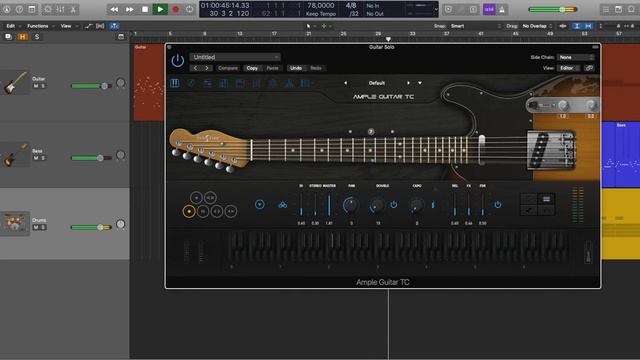Toggle the DOUBLE power button
Screen dimensions: 640x360
[x=393, y=204]
